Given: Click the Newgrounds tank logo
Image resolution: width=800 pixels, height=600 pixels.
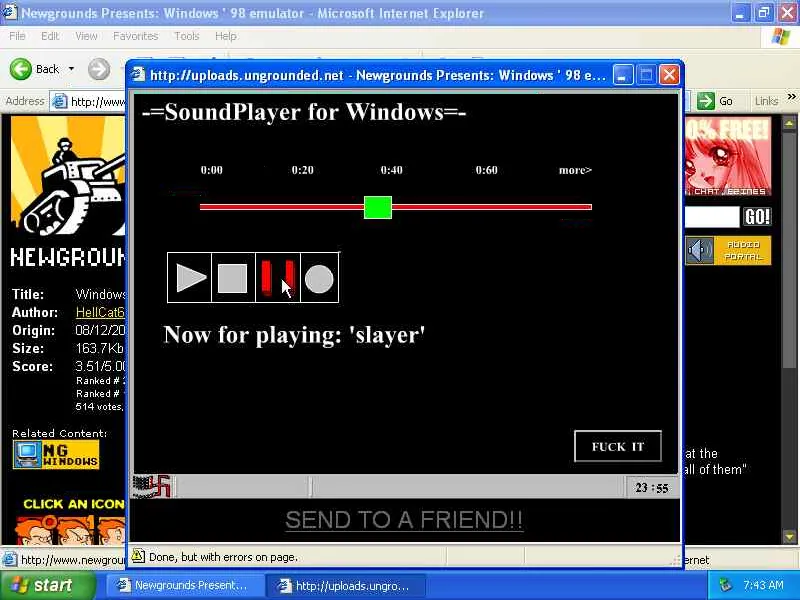Looking at the screenshot, I should 68,178.
